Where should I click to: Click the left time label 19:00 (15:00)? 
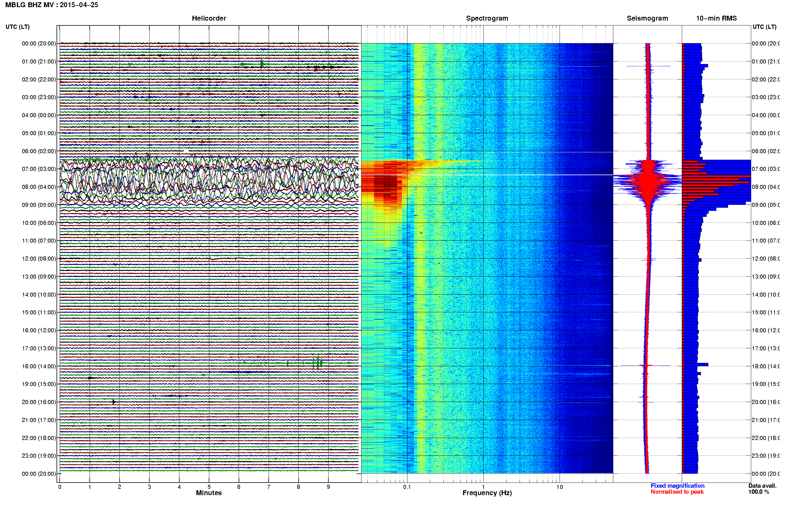pyautogui.click(x=39, y=384)
